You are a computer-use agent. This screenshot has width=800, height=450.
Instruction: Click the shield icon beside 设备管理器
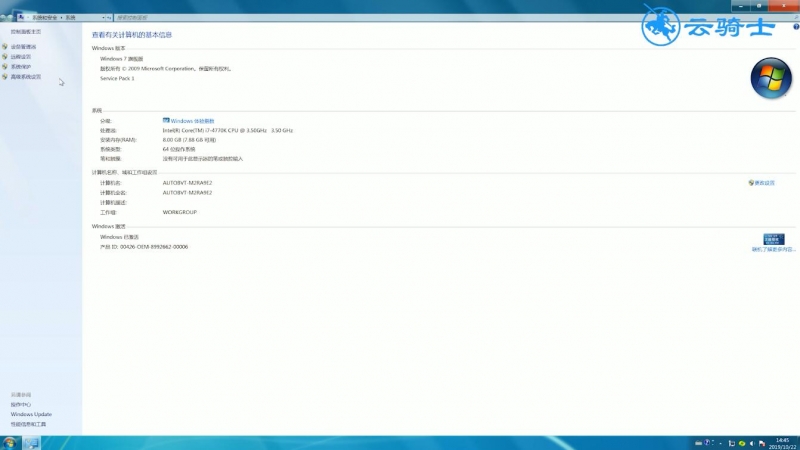pyautogui.click(x=5, y=46)
